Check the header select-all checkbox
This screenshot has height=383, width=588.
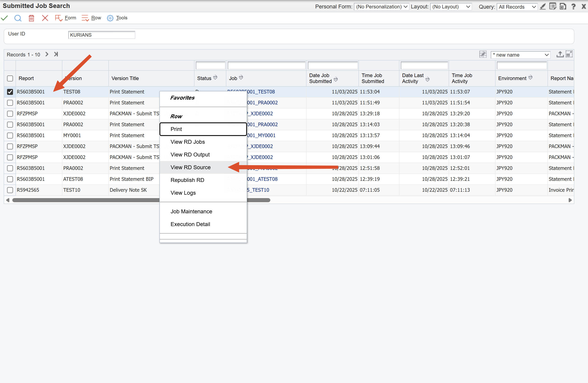[x=10, y=78]
